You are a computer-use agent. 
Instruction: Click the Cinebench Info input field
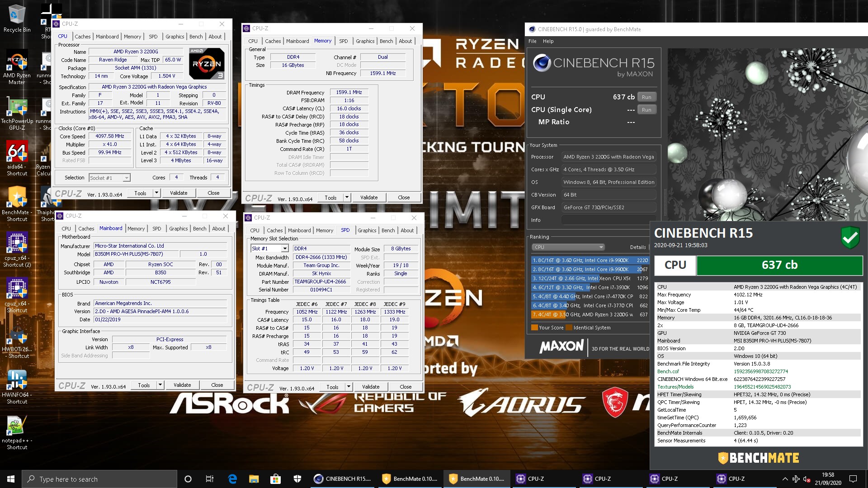coord(609,220)
